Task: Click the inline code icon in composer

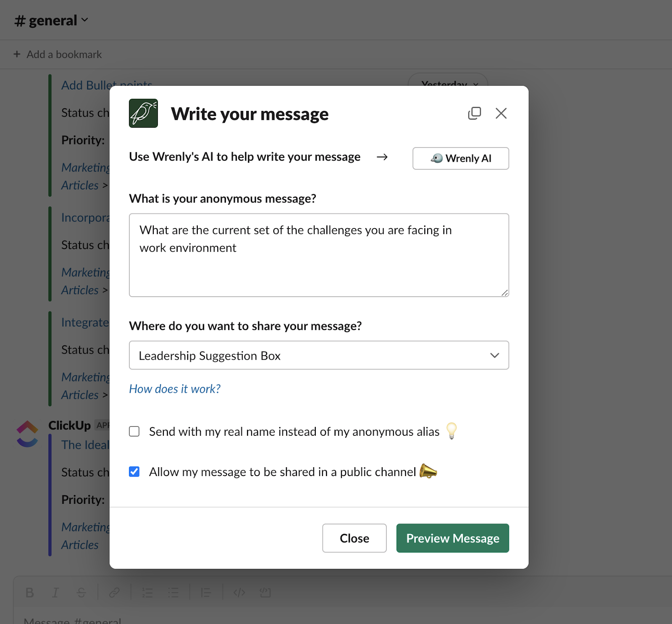Action: point(239,593)
